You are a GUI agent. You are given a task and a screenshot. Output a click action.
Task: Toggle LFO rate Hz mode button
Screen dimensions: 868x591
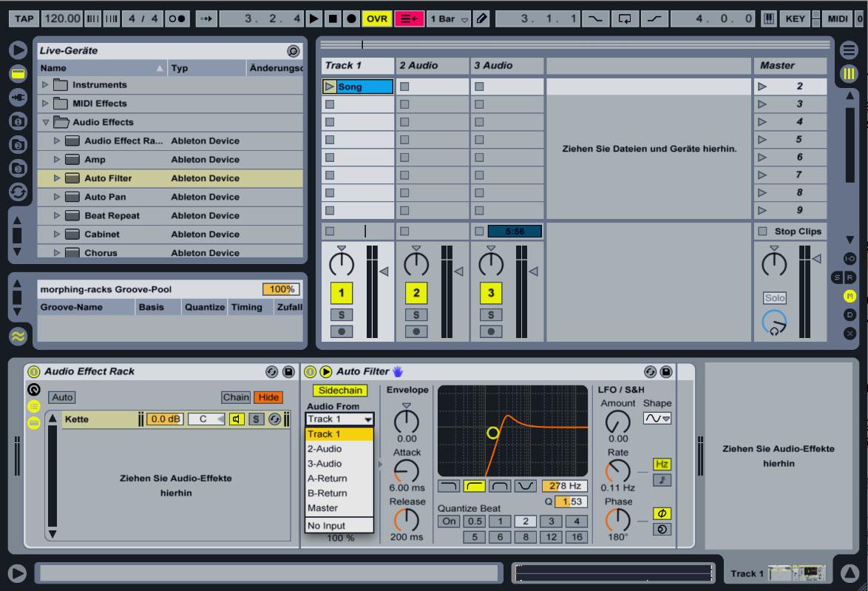pos(662,465)
